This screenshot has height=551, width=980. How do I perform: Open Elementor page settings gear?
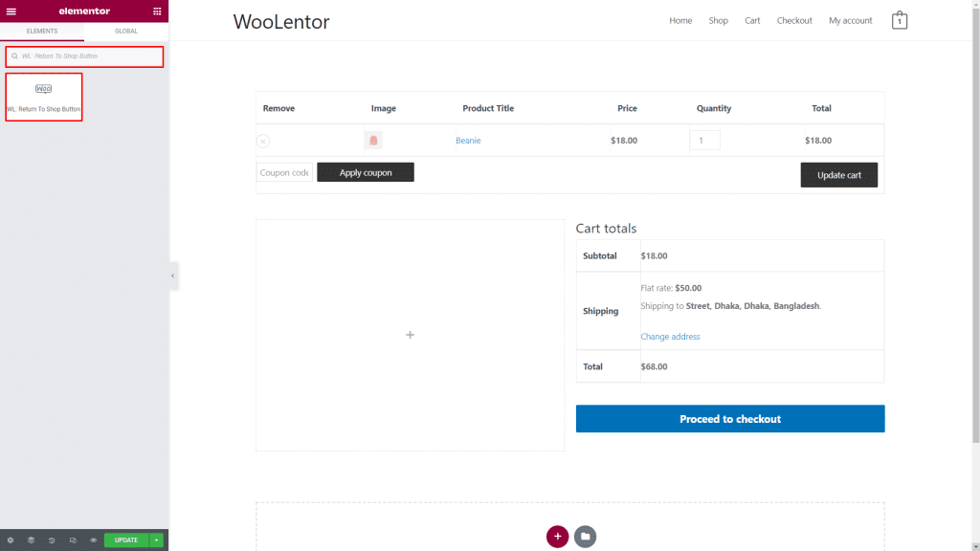(x=10, y=540)
